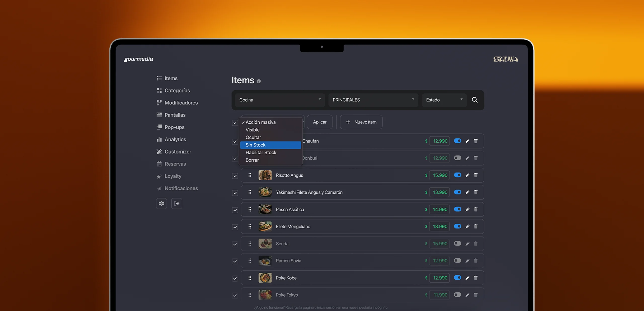
Task: Enable the Ramen Savia toggle
Action: tap(457, 261)
